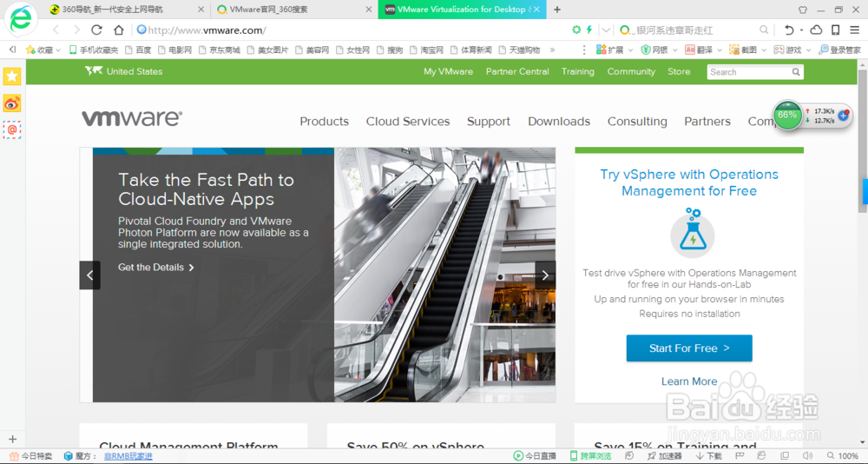Open the skin t-shirt icon

click(x=803, y=10)
